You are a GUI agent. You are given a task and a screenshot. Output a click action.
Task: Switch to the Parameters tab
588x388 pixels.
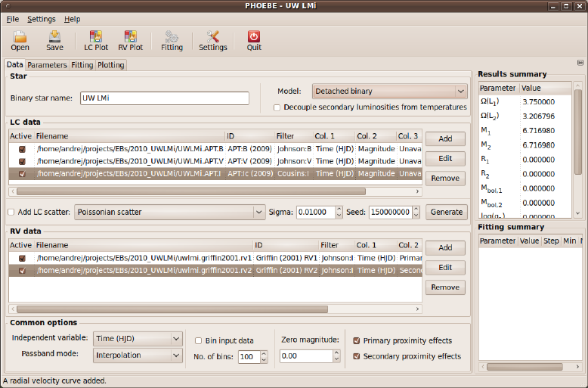[47, 65]
